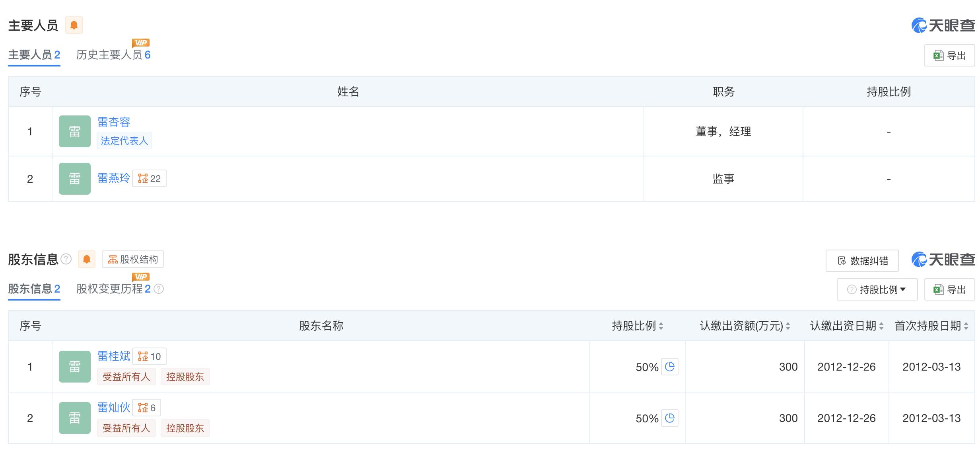Expand the 持股比例 dropdown selector
Viewport: 980px width, 453px height.
pos(877,289)
